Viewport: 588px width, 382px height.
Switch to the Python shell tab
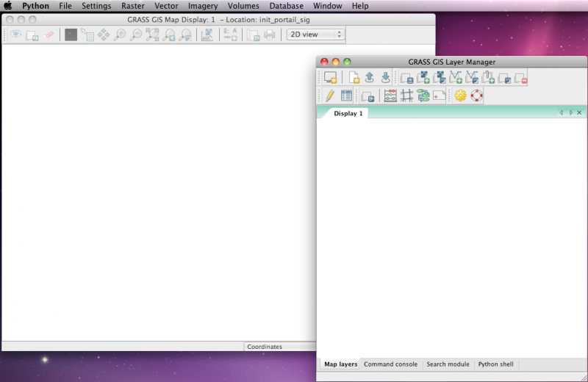(x=495, y=364)
